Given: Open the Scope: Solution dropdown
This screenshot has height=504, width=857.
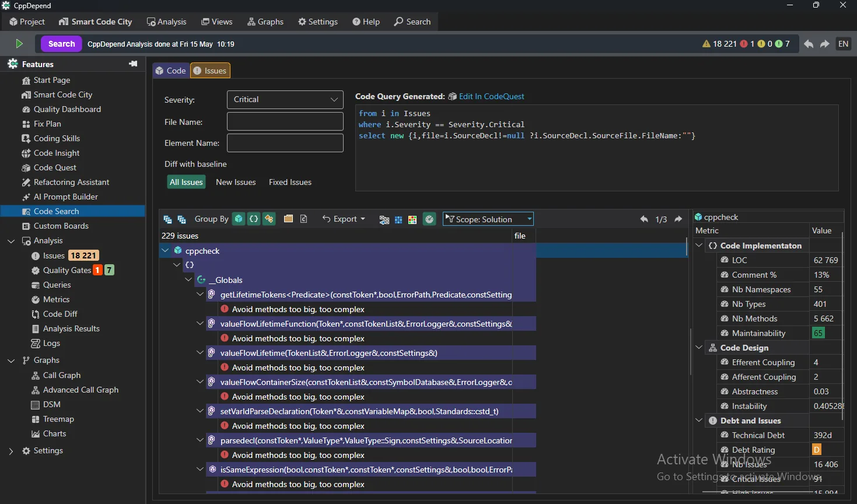Looking at the screenshot, I should (488, 219).
